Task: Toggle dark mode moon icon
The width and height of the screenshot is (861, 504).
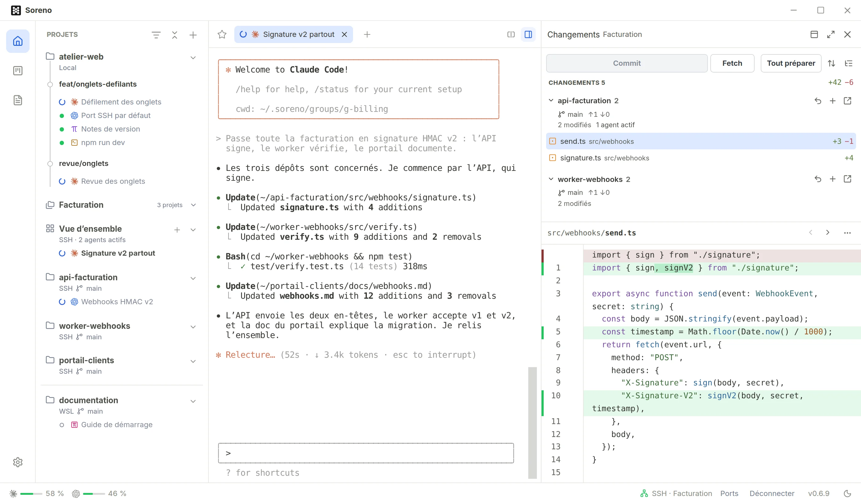Action: pos(848,494)
